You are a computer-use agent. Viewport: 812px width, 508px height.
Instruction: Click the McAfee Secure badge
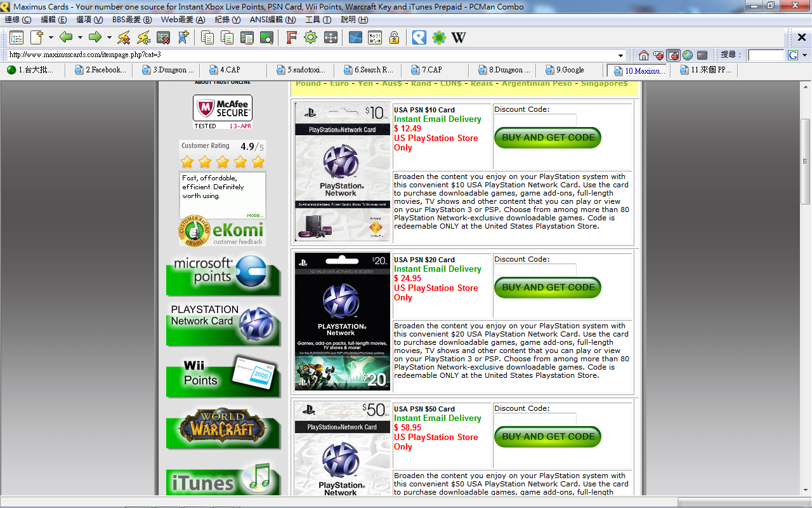[x=223, y=112]
